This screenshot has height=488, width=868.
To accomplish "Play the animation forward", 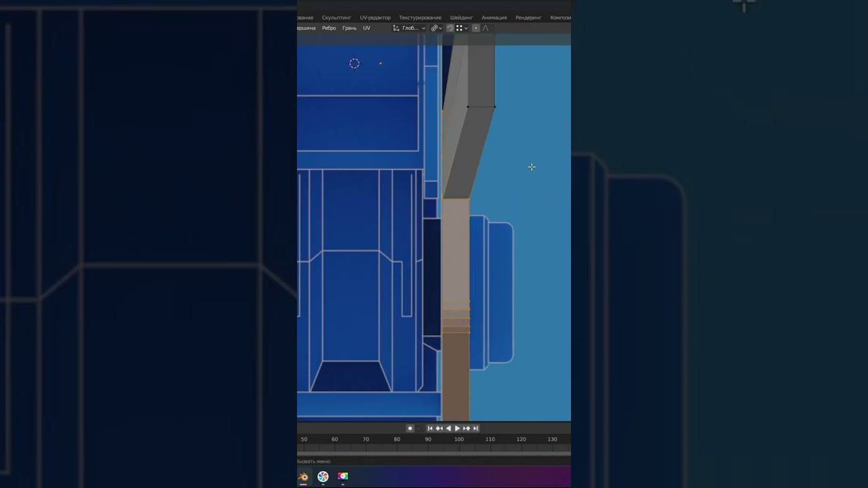I will pos(457,428).
